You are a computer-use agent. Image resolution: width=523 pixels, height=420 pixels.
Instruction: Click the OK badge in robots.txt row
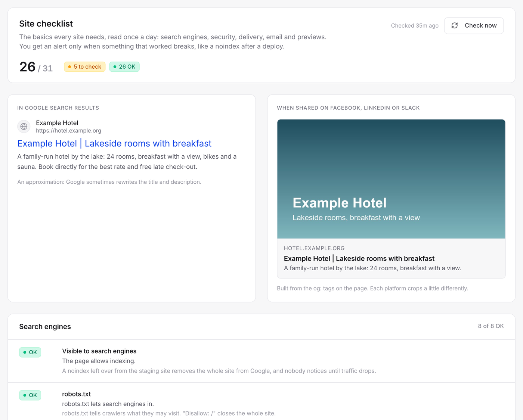(x=30, y=395)
